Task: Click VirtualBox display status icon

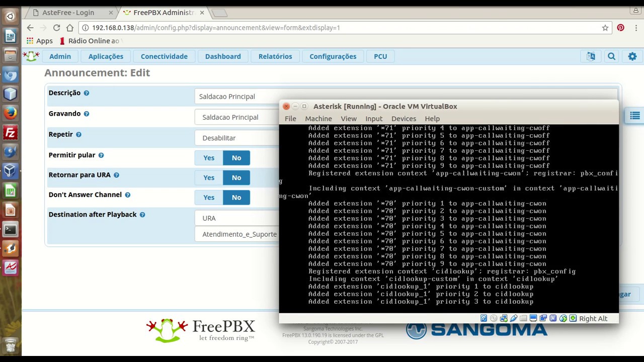Action: (x=533, y=318)
